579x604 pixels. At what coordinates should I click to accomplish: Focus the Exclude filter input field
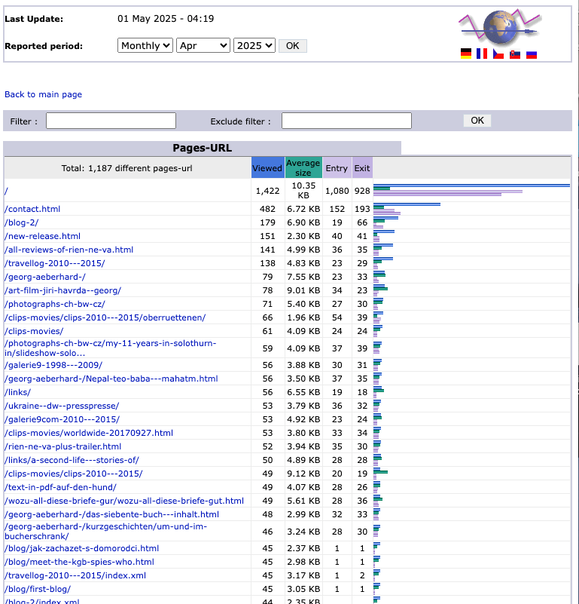coord(346,121)
